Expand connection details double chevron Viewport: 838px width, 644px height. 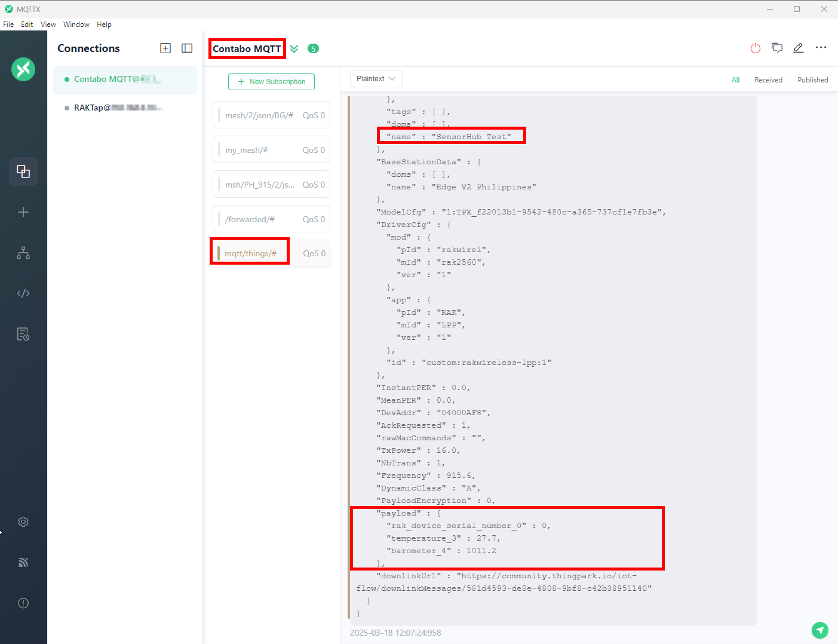coord(294,48)
